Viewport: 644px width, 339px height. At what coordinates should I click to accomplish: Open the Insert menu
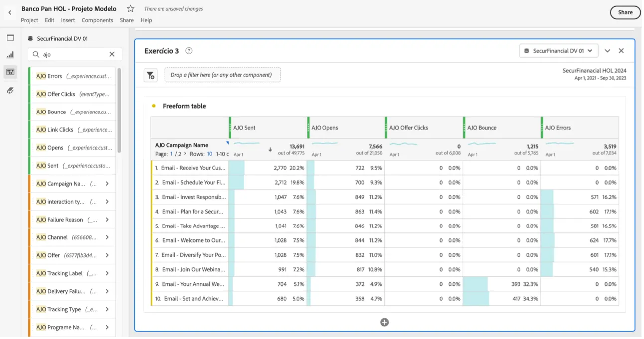[x=68, y=20]
